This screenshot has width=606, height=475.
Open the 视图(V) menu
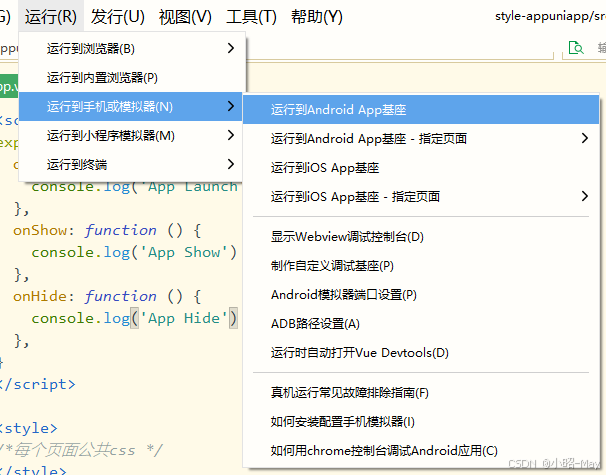click(x=185, y=17)
